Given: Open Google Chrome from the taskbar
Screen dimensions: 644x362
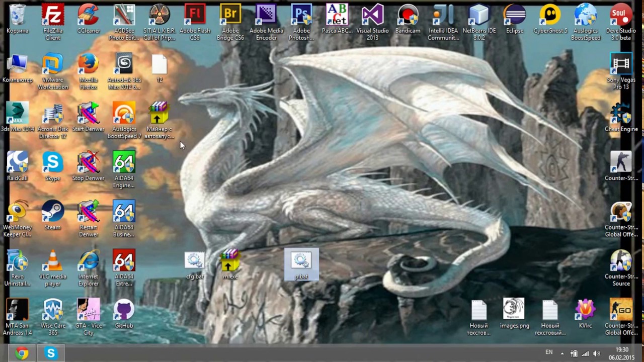Looking at the screenshot, I should click(x=22, y=353).
